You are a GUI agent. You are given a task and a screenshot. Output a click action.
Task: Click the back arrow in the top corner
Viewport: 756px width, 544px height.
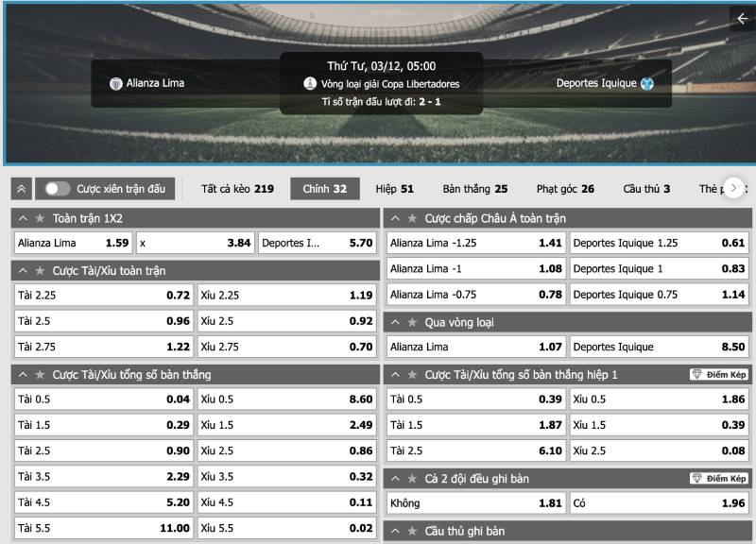742,19
